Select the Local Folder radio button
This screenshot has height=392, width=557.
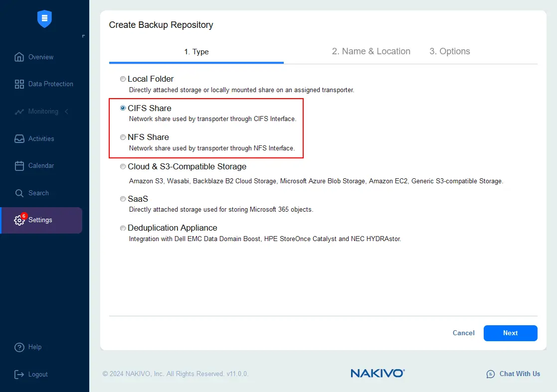coord(123,79)
